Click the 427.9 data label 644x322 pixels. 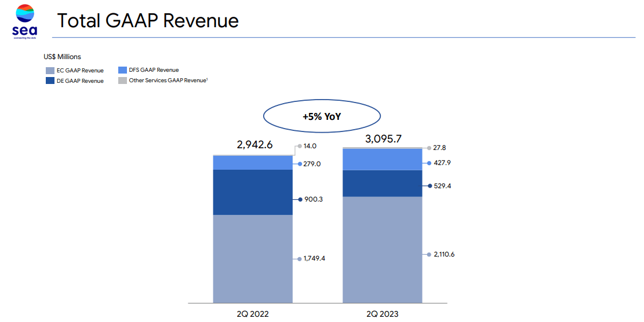pyautogui.click(x=442, y=163)
